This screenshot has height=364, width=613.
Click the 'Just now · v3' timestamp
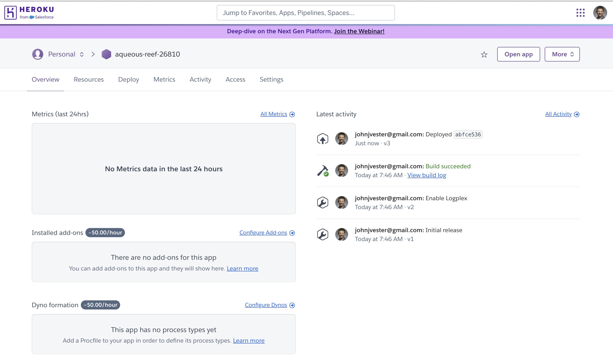pos(372,143)
